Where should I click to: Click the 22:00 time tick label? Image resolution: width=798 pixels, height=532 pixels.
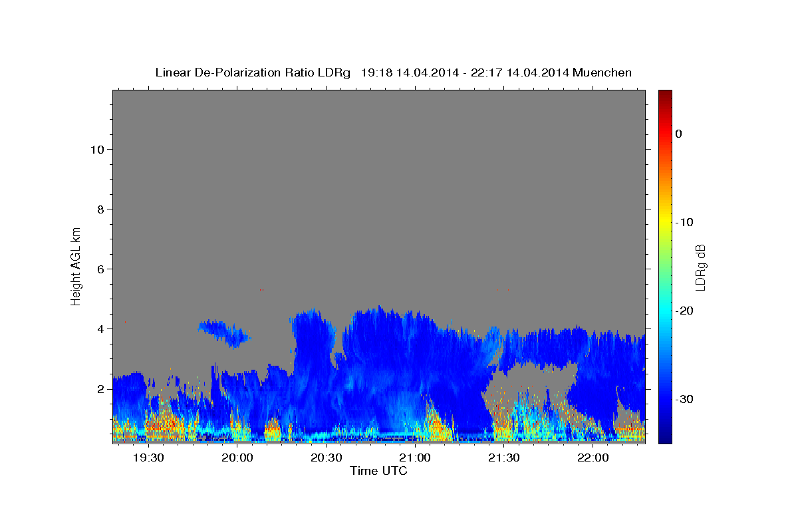pyautogui.click(x=593, y=458)
